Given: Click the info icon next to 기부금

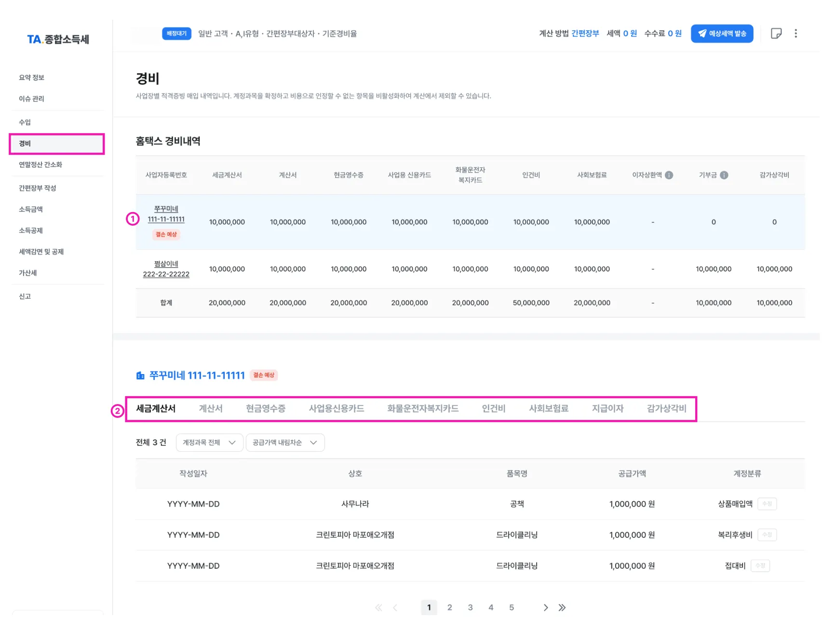Looking at the screenshot, I should click(724, 175).
